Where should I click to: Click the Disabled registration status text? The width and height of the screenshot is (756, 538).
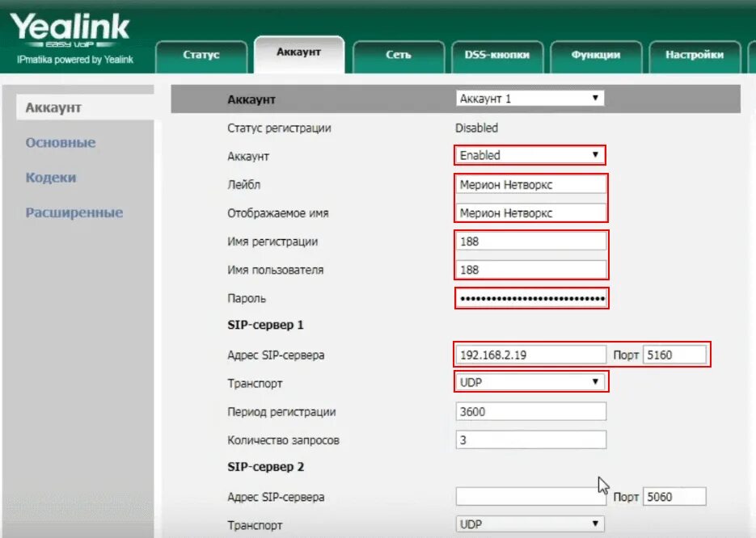point(476,128)
